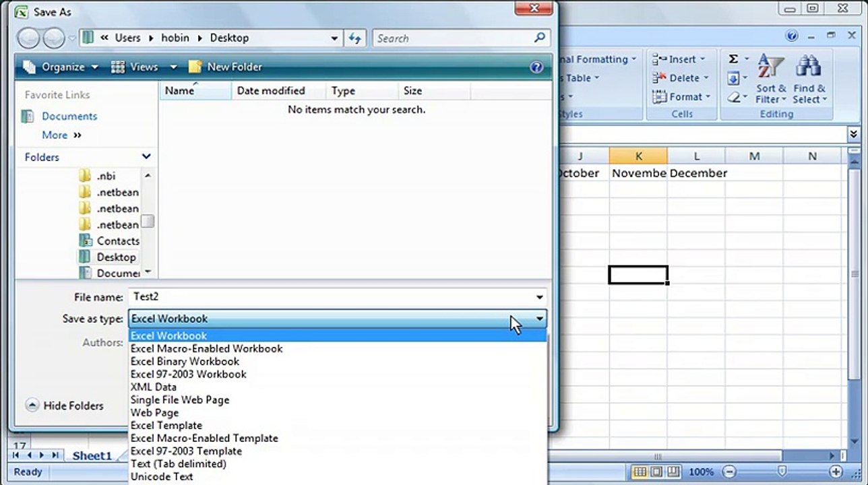
Task: Choose Excel Macro-Enabled Workbook type
Action: tap(338, 348)
